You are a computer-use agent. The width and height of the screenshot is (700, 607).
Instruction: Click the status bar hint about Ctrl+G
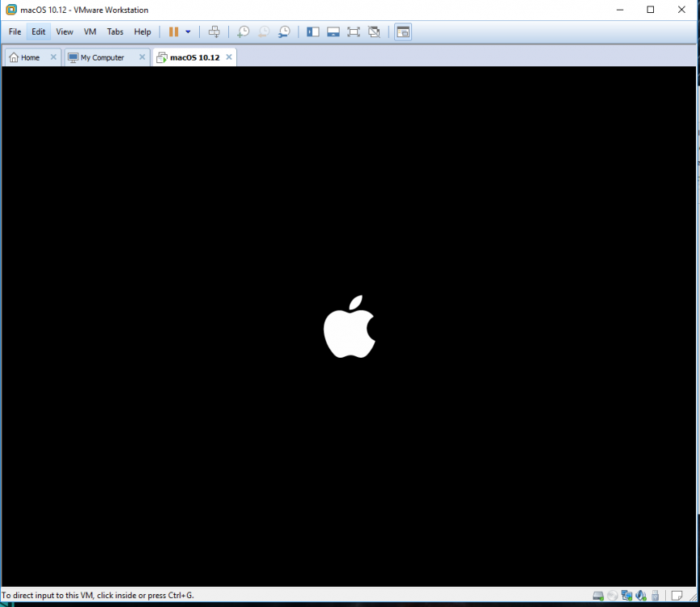pyautogui.click(x=98, y=596)
